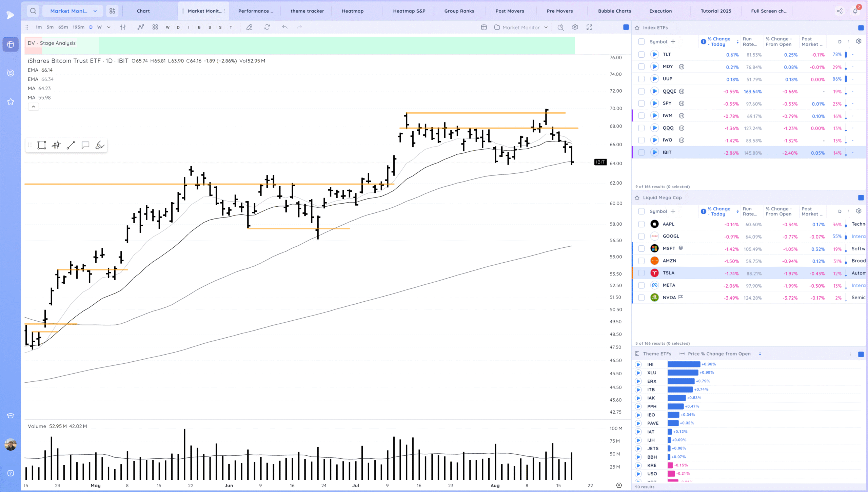Viewport: 868px width, 492px height.
Task: Select the highlighter brush tool
Action: pos(100,145)
